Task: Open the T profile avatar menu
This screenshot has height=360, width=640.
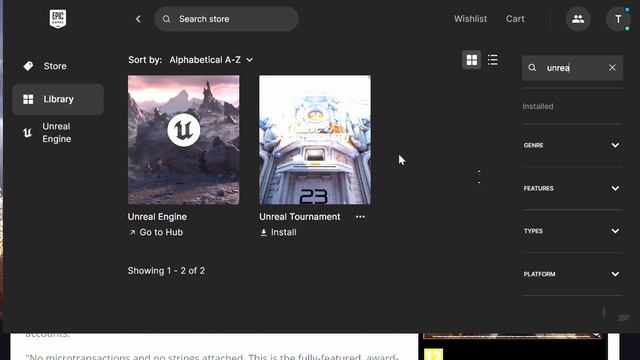Action: pos(618,19)
